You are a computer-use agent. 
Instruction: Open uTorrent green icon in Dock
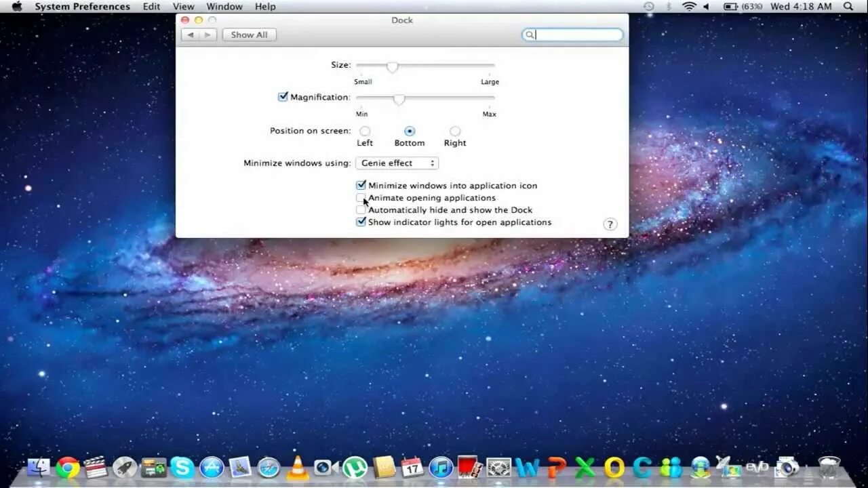point(355,468)
